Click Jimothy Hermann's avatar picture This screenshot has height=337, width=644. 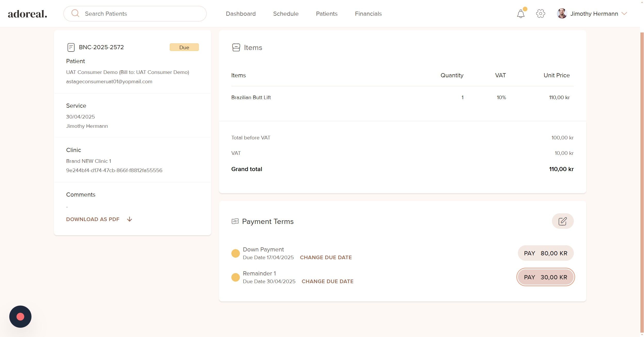562,14
